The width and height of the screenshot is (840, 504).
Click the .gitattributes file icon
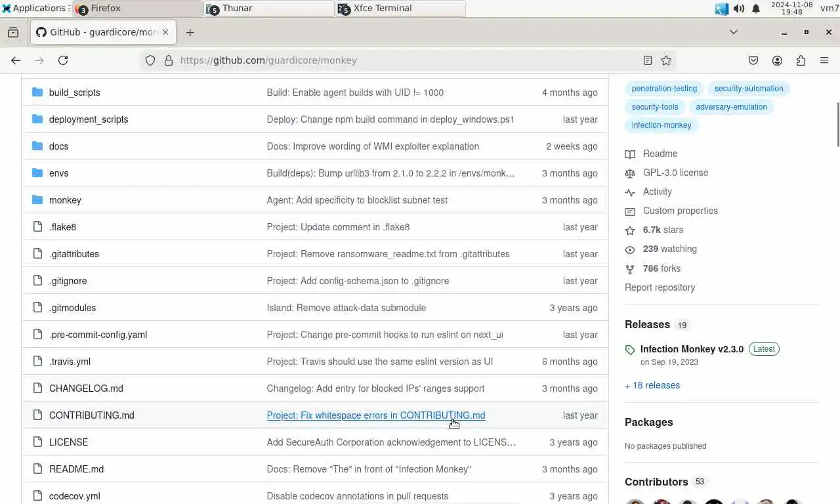click(x=37, y=254)
